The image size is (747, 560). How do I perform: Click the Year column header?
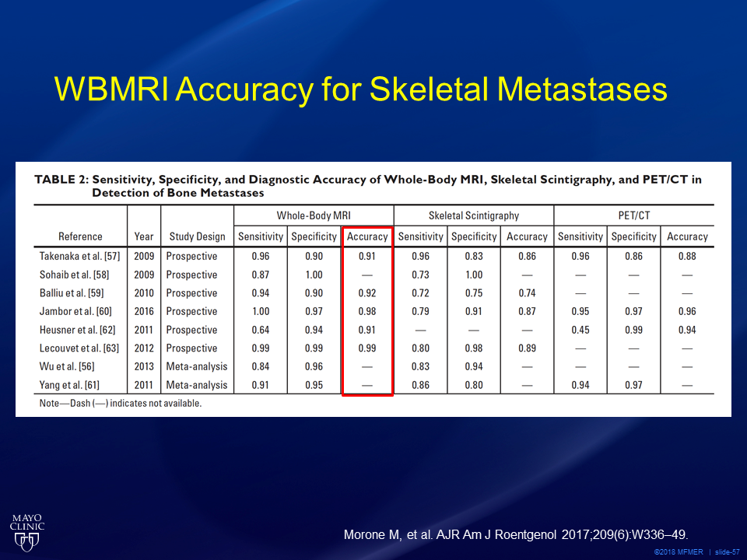point(143,236)
